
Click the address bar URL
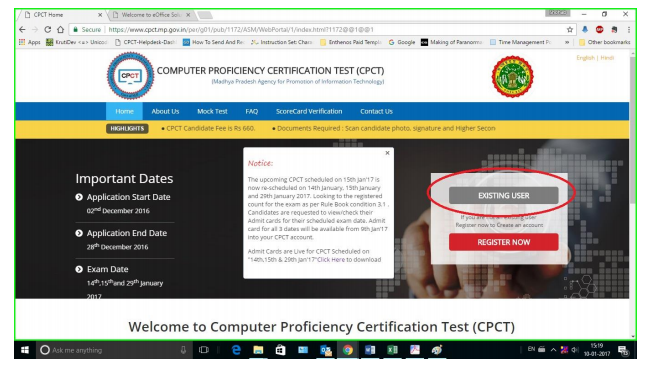(241, 30)
